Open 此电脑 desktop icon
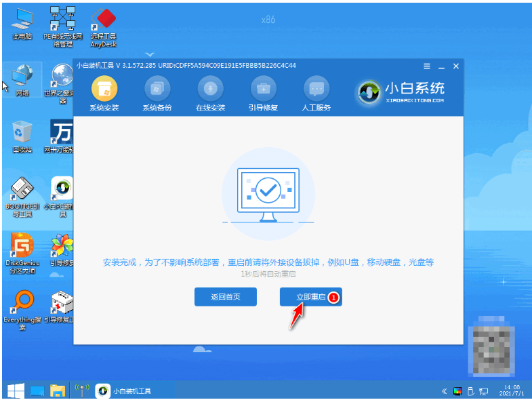The image size is (532, 400). 22,25
